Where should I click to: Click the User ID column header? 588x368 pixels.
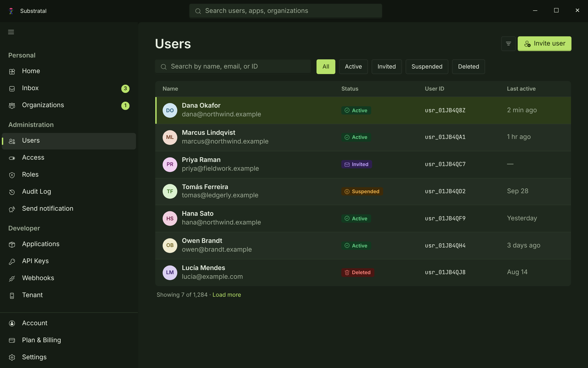pos(434,89)
